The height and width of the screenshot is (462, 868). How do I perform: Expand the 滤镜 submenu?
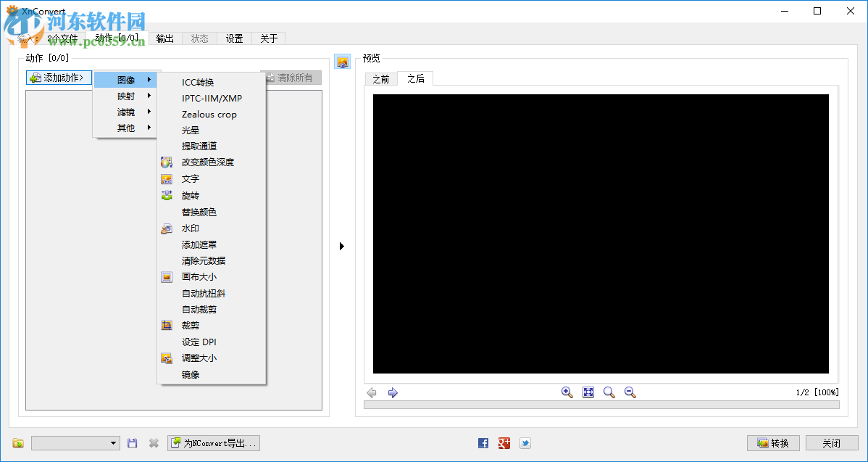tap(126, 112)
